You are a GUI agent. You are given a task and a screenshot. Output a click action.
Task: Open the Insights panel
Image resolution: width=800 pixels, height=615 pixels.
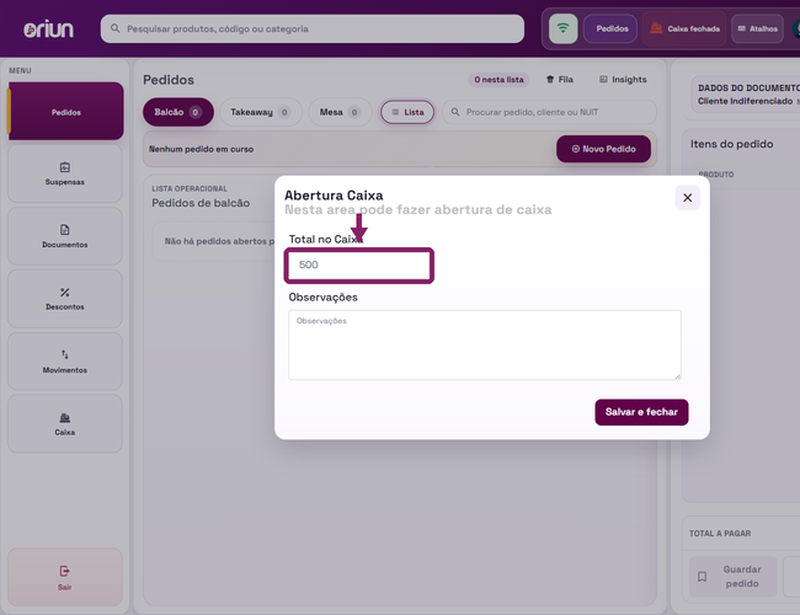click(623, 80)
